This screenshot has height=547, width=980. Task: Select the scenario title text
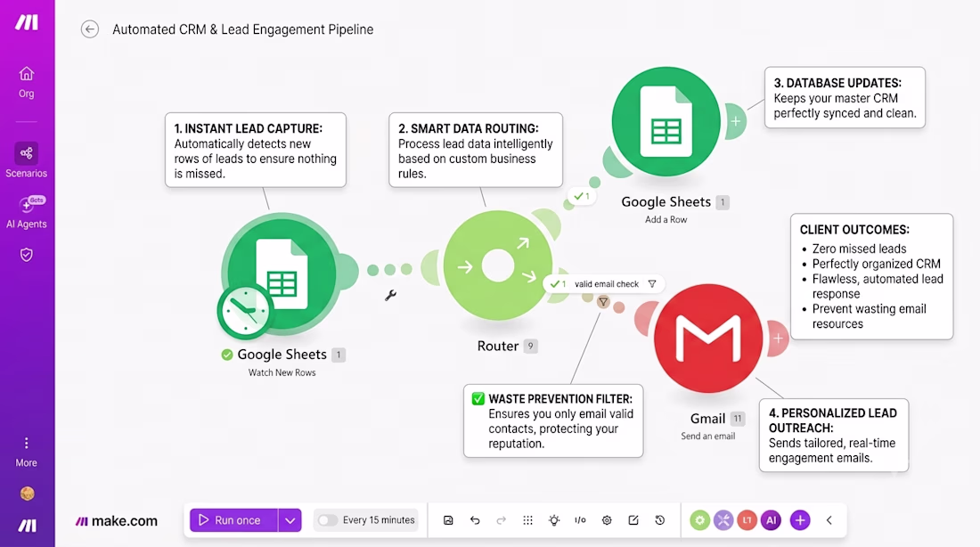tap(242, 29)
